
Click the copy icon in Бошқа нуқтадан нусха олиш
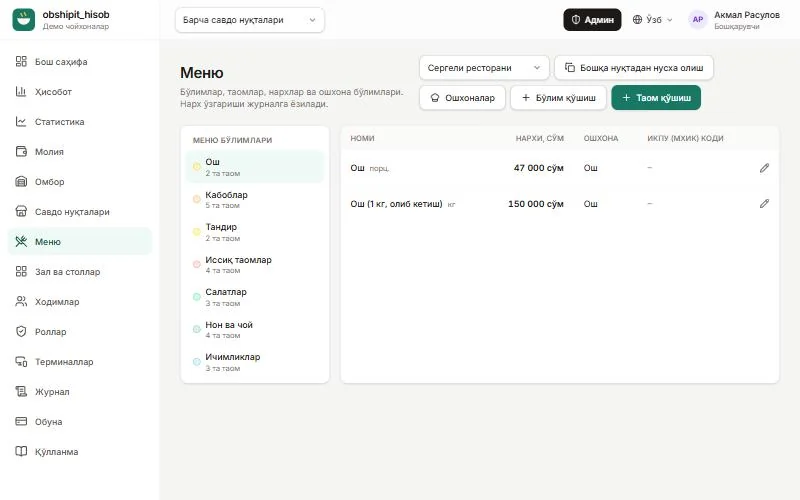570,68
